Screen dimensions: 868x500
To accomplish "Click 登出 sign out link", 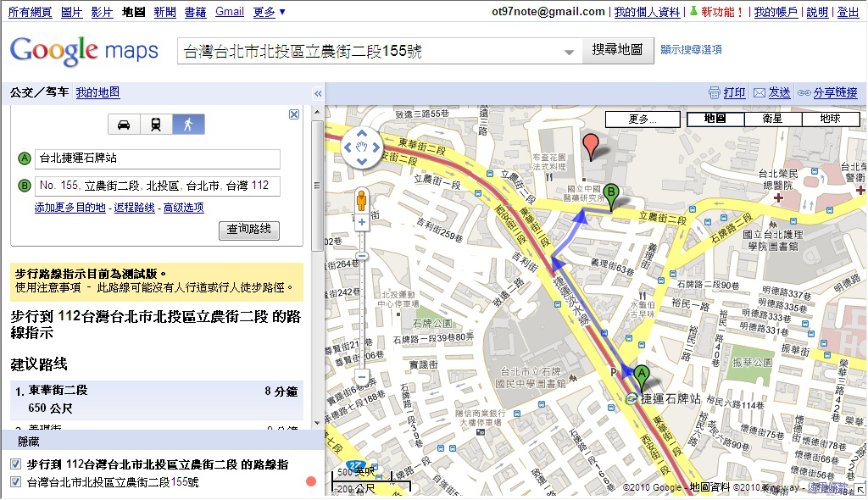I will point(848,12).
